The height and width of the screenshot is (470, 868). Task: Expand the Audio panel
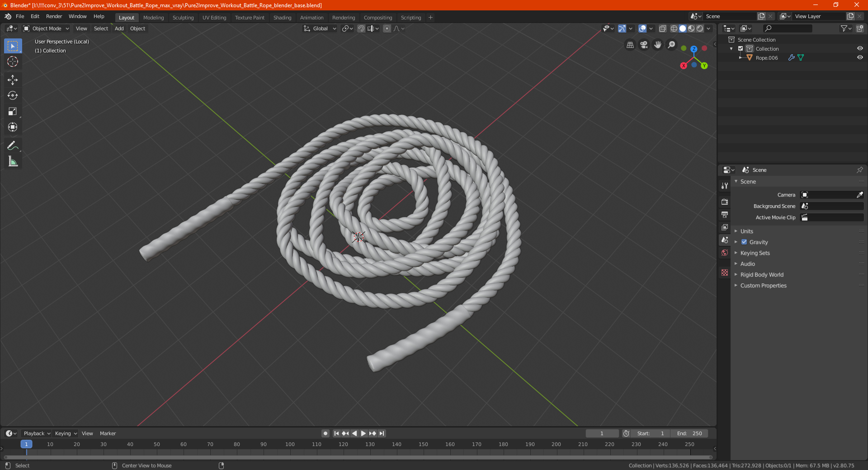coord(747,263)
